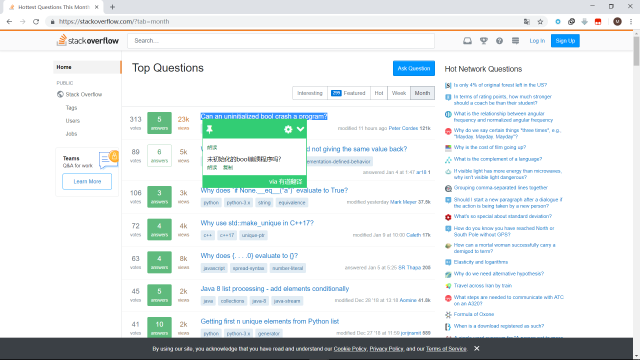The width and height of the screenshot is (640, 360).
Task: Click the browser address bar URL
Action: (114, 22)
